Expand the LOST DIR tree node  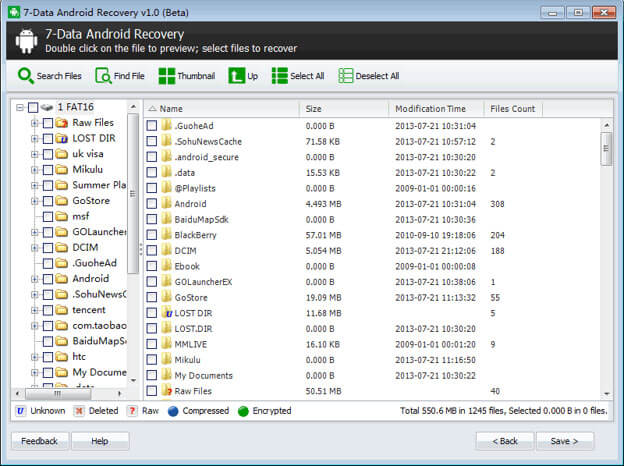tap(35, 139)
